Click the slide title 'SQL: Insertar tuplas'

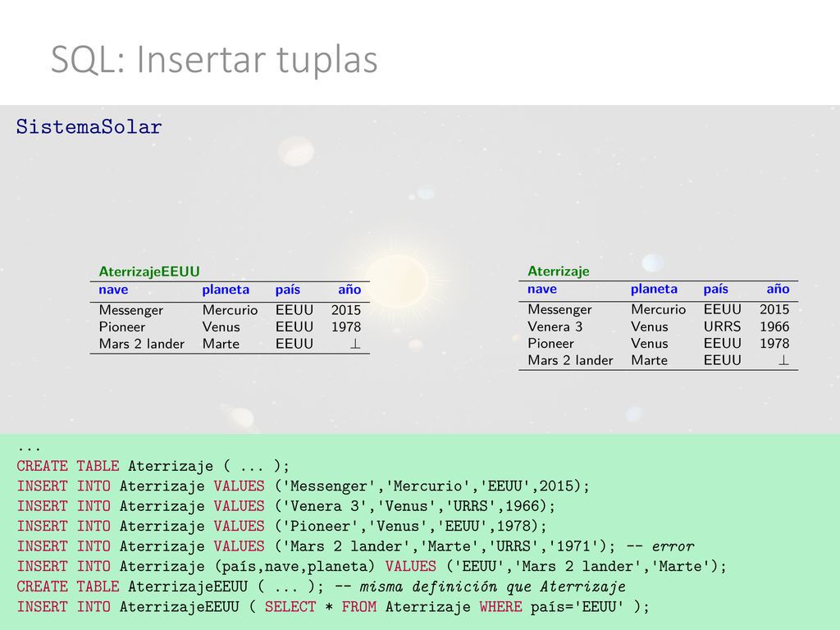214,59
